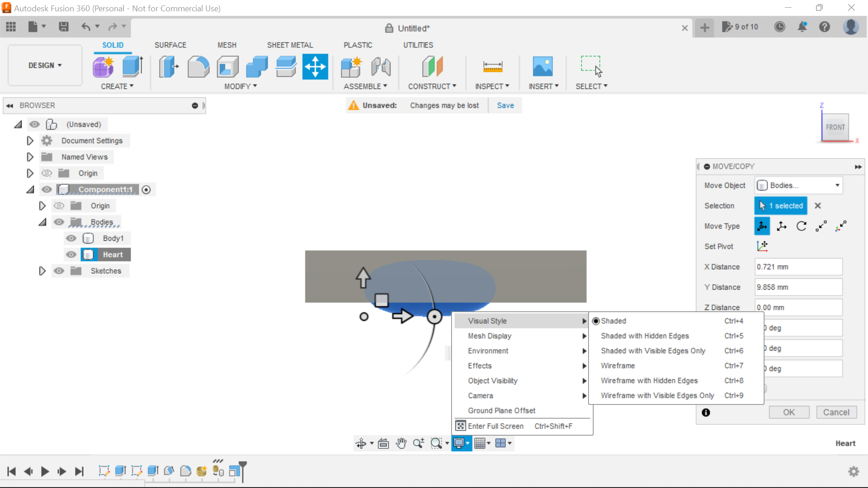This screenshot has height=488, width=868.
Task: Click the Insert canvas icon
Action: click(543, 66)
